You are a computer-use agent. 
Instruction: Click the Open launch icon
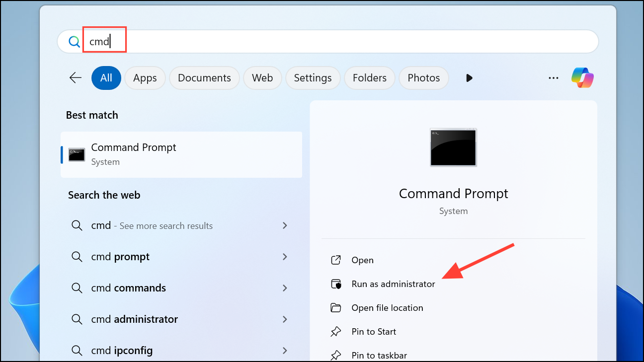point(336,260)
